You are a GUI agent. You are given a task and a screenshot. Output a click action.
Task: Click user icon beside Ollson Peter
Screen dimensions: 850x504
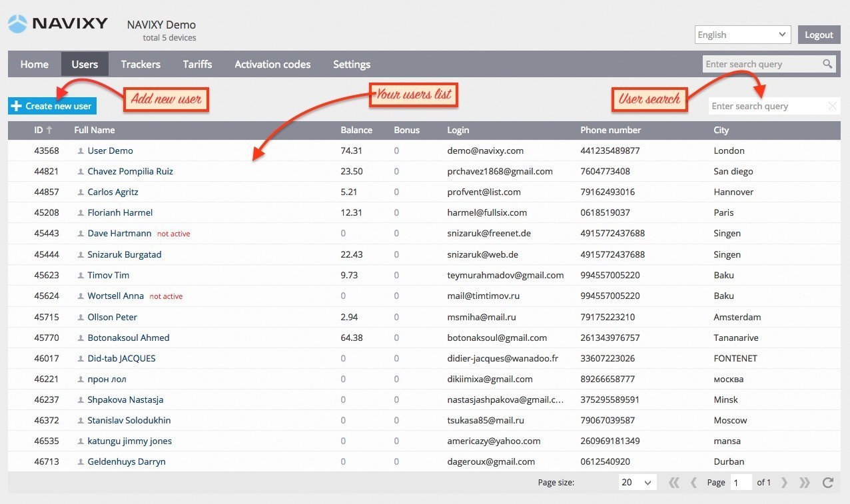point(81,318)
